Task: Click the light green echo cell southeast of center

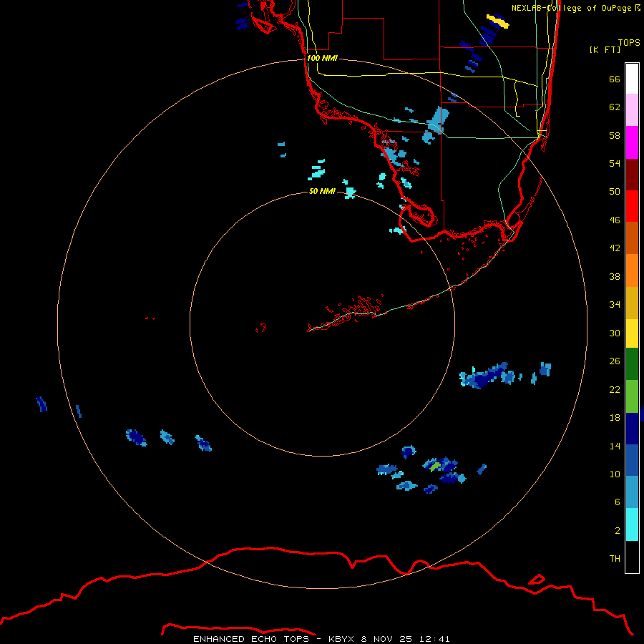Action: click(x=435, y=466)
